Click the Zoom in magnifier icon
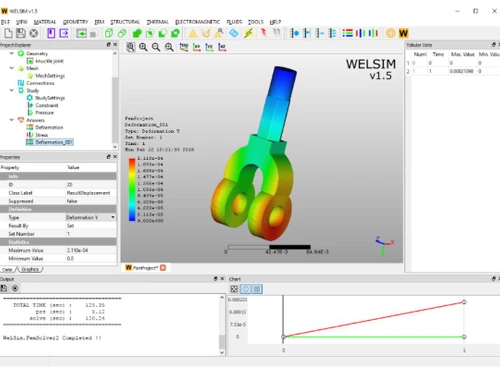500x375 pixels. pyautogui.click(x=143, y=47)
